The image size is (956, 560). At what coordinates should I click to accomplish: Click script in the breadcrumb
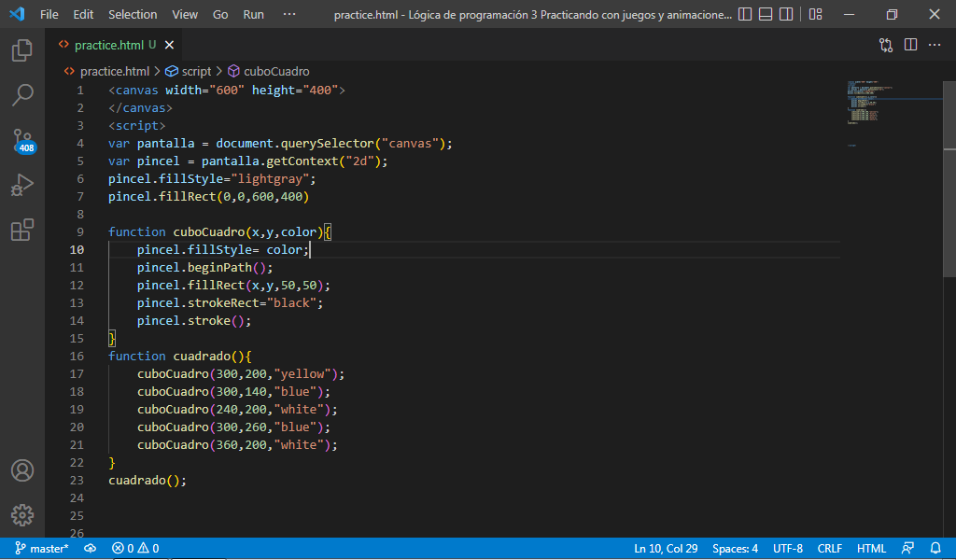(196, 71)
